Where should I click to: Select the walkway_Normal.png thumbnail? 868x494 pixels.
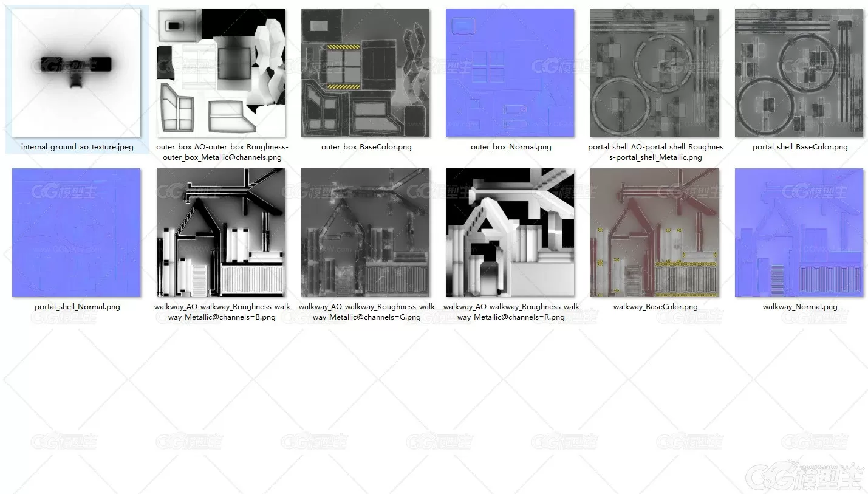click(x=799, y=233)
